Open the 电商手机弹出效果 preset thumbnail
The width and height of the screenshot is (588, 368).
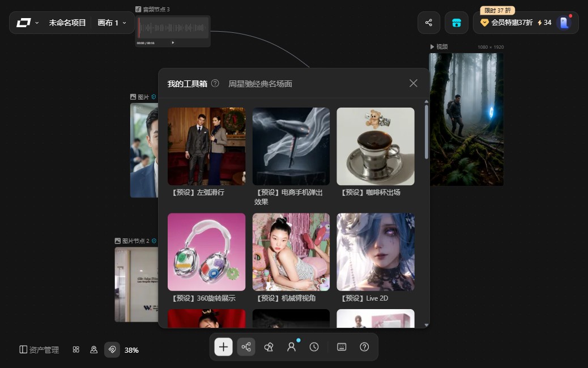(291, 146)
